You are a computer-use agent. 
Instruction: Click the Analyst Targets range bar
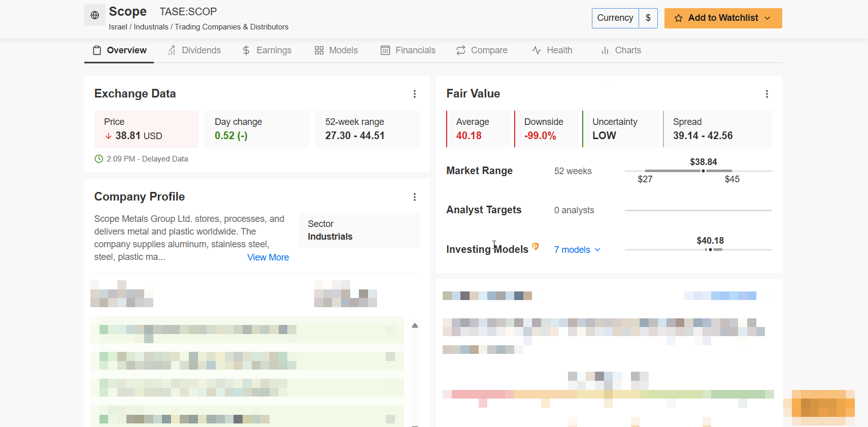tap(698, 210)
